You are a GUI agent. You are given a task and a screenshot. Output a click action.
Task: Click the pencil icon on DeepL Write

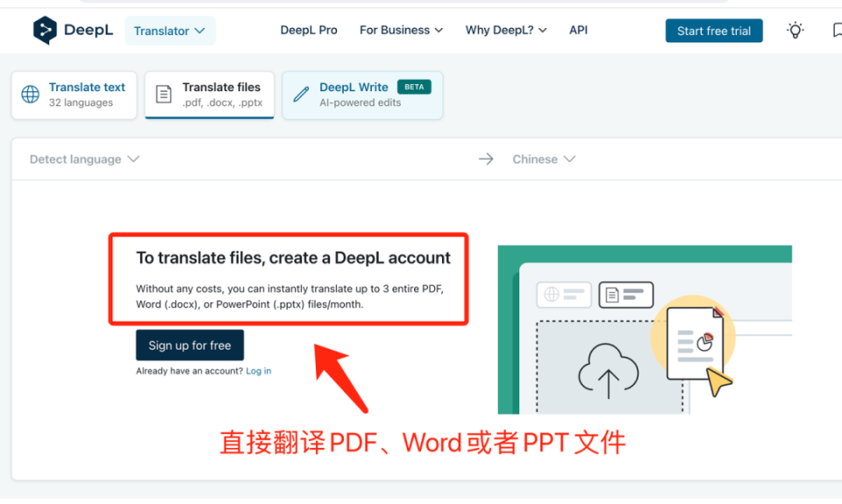click(301, 95)
